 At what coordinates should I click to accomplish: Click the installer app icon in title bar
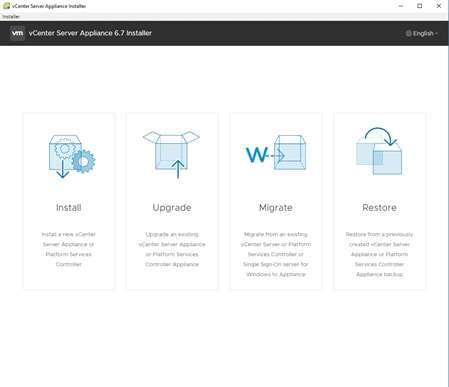(x=6, y=6)
